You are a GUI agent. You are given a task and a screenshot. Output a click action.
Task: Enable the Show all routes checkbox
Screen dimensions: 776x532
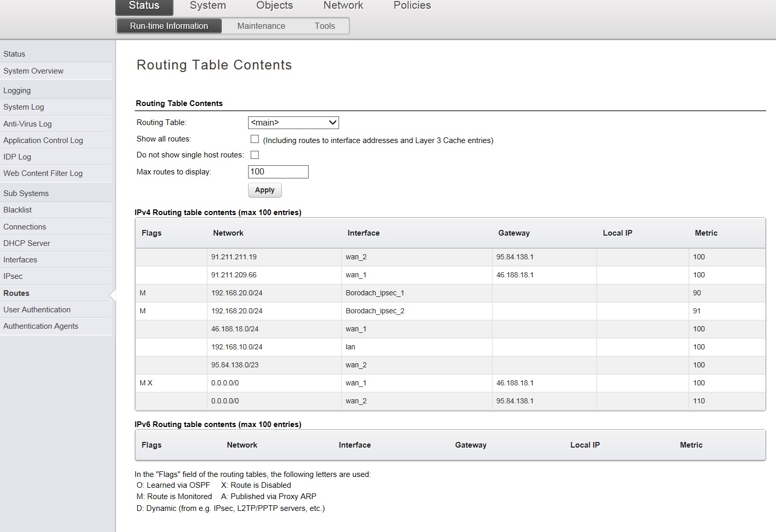(x=255, y=139)
